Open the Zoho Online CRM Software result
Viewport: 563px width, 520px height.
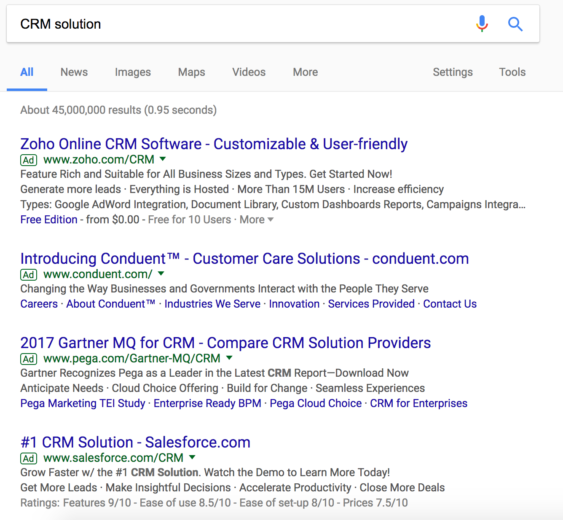pos(214,144)
